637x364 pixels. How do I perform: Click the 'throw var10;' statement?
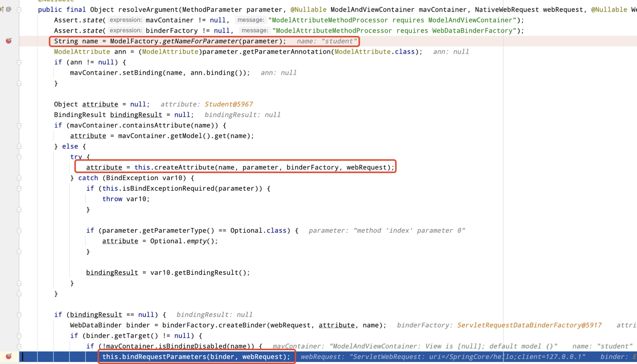point(126,199)
